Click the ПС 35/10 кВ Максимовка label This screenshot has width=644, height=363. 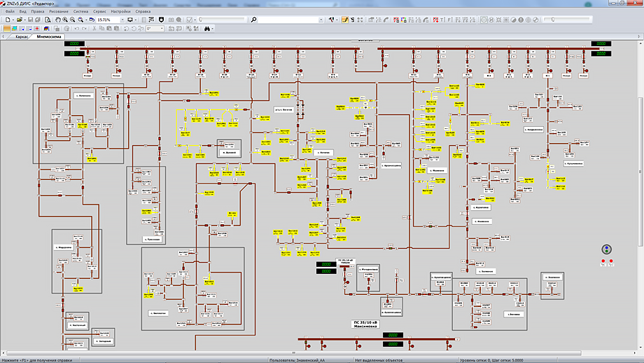coord(365,324)
